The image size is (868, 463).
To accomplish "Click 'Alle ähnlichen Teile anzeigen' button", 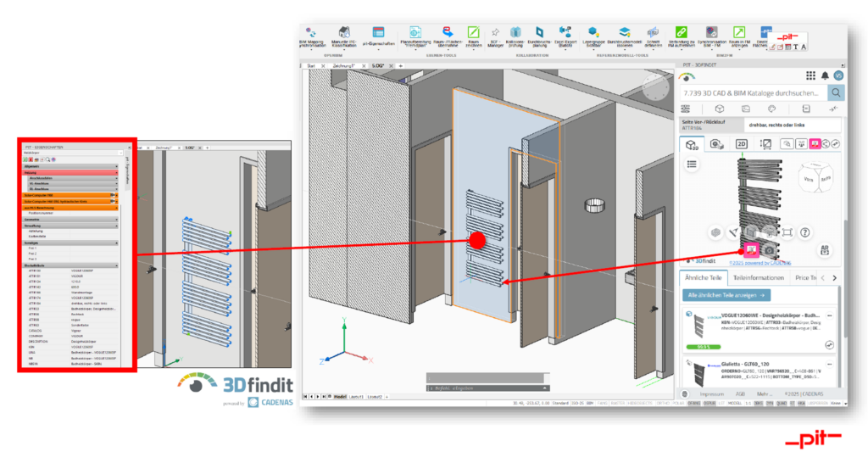I will click(x=726, y=295).
